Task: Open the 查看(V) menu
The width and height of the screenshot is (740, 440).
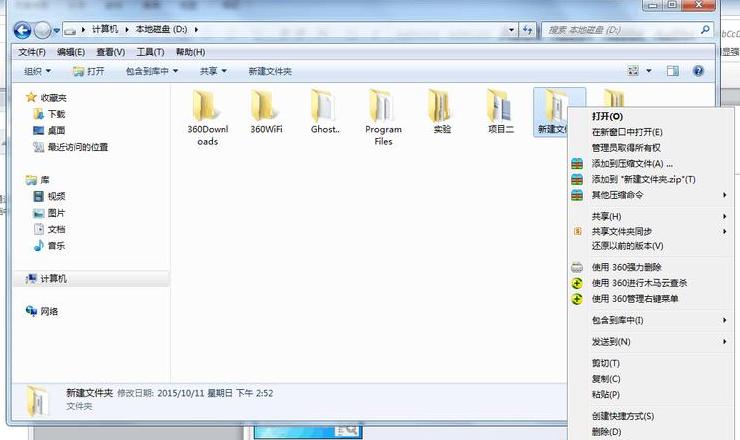Action: 110,52
